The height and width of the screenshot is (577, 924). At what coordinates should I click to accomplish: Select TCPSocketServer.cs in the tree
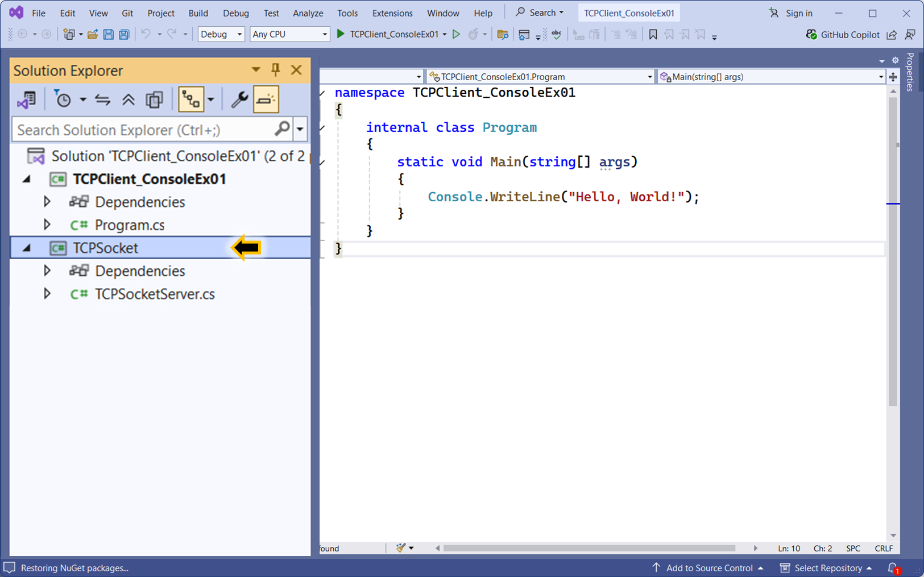[155, 294]
